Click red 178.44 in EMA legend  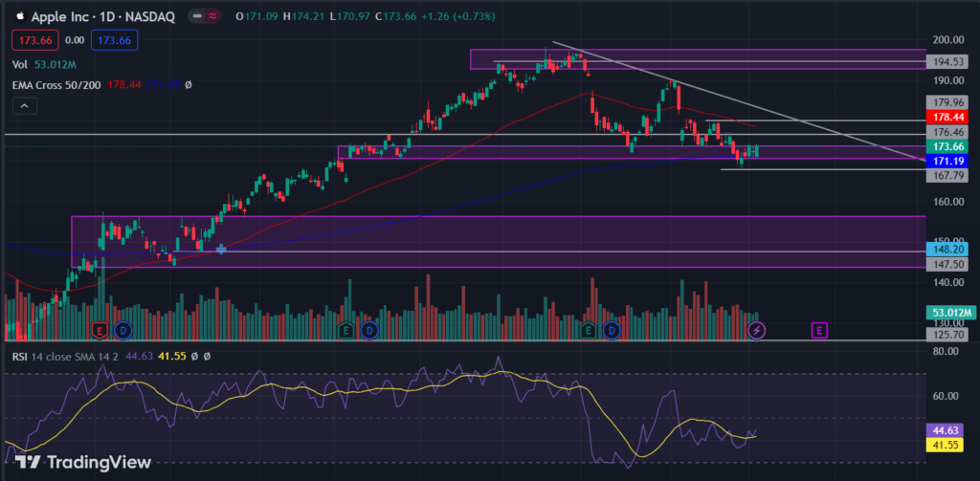(124, 84)
